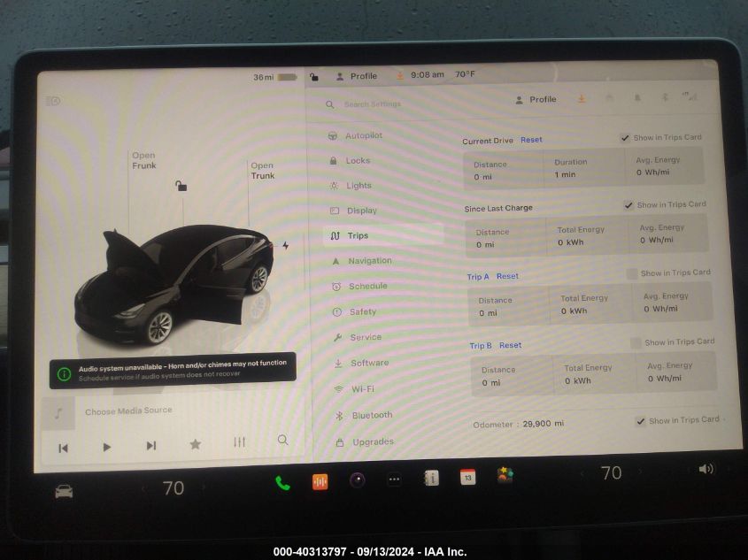The height and width of the screenshot is (560, 748).
Task: Increase passenger temperature with right arrow
Action: (643, 473)
